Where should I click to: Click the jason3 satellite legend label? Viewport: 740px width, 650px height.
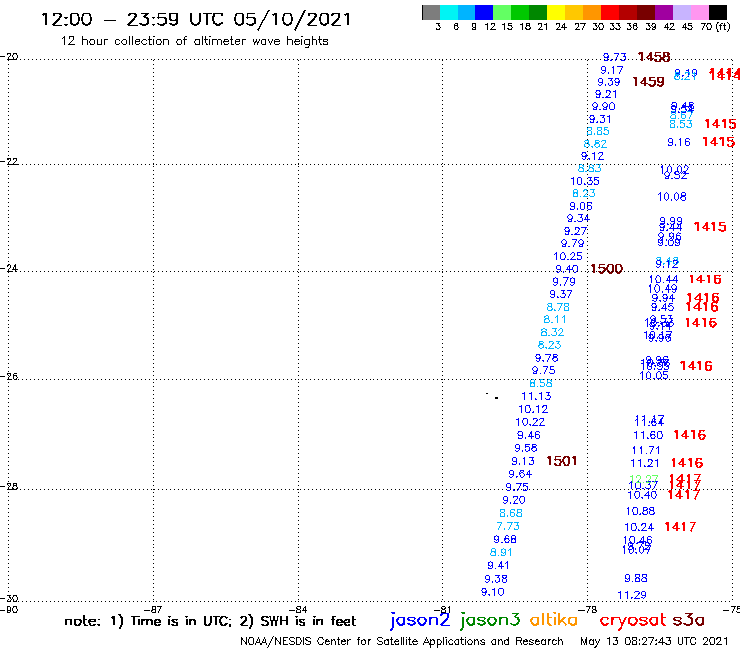pos(490,621)
